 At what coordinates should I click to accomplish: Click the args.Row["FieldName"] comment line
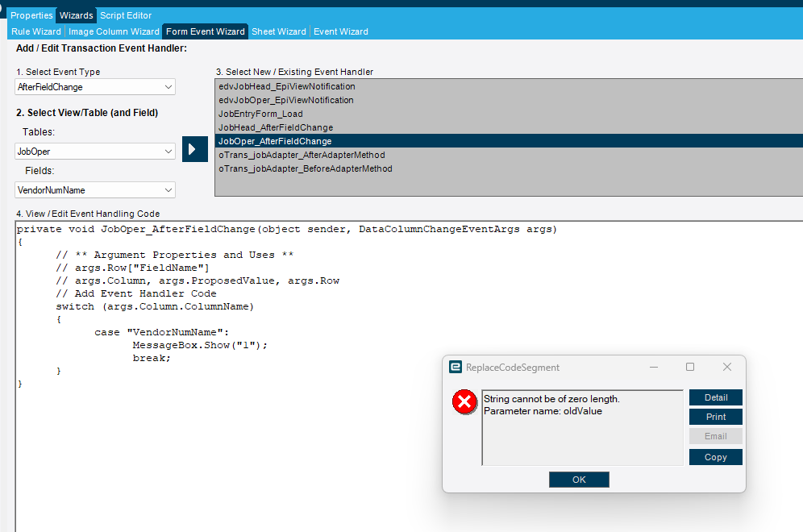pos(133,268)
